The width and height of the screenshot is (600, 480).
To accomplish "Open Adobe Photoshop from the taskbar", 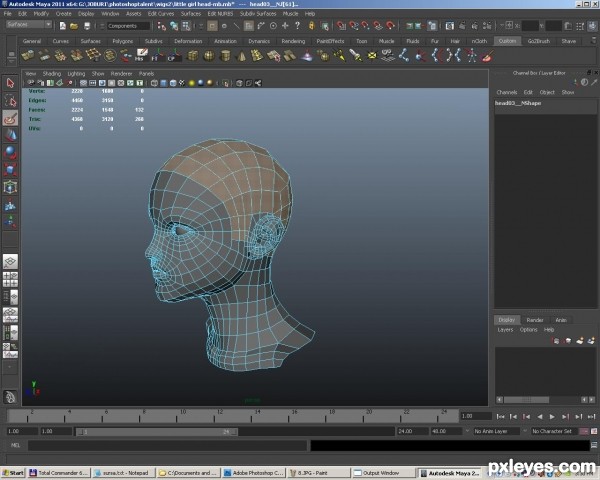I will [254, 473].
